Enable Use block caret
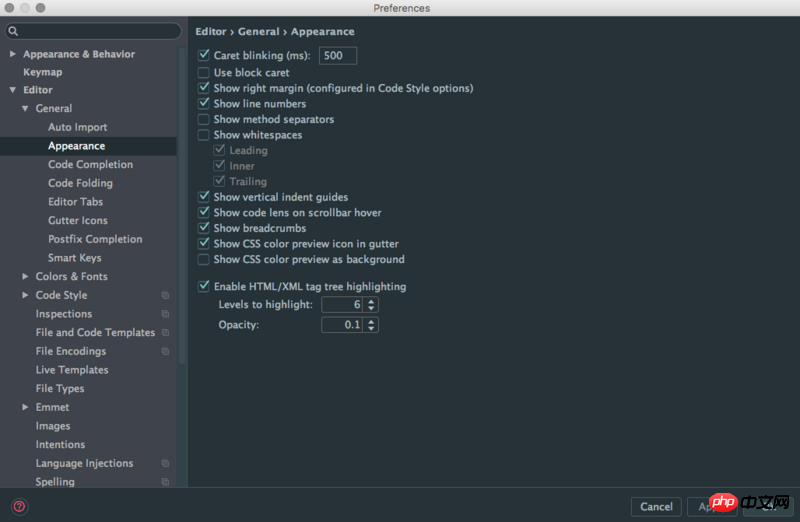 click(204, 72)
